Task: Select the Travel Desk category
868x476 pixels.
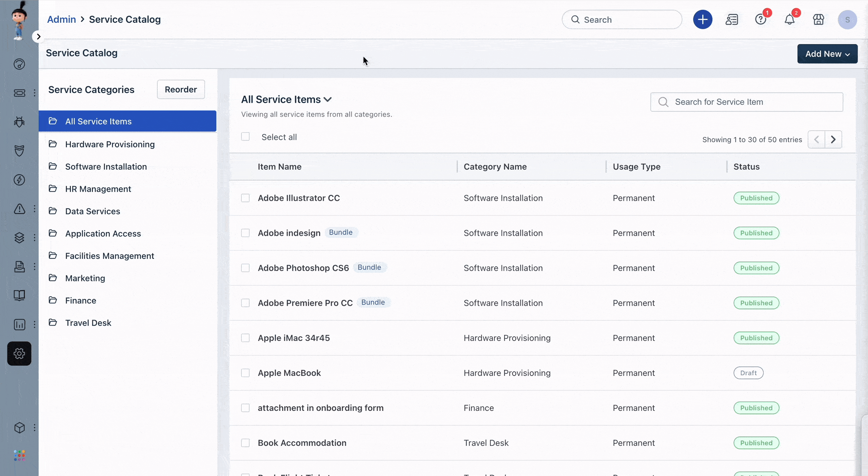Action: click(x=88, y=323)
